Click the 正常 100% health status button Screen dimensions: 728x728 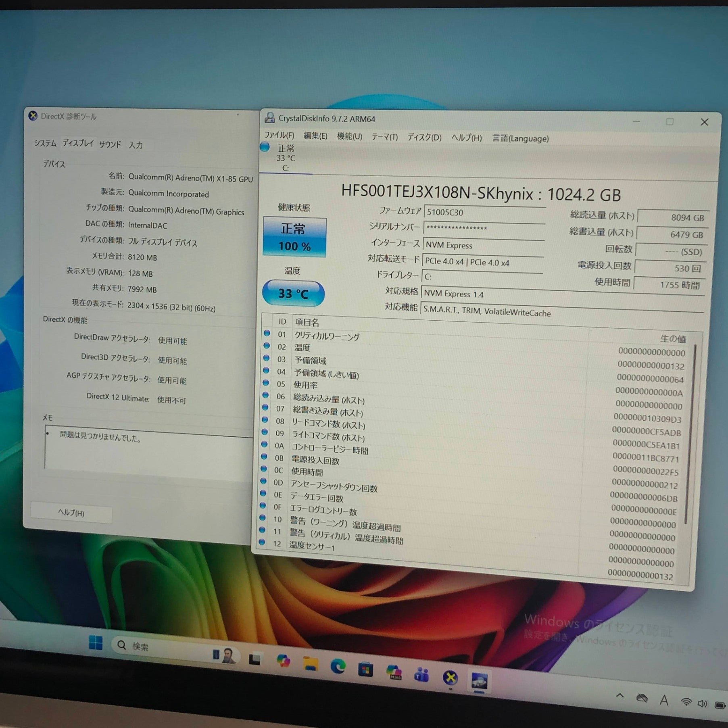pyautogui.click(x=294, y=237)
